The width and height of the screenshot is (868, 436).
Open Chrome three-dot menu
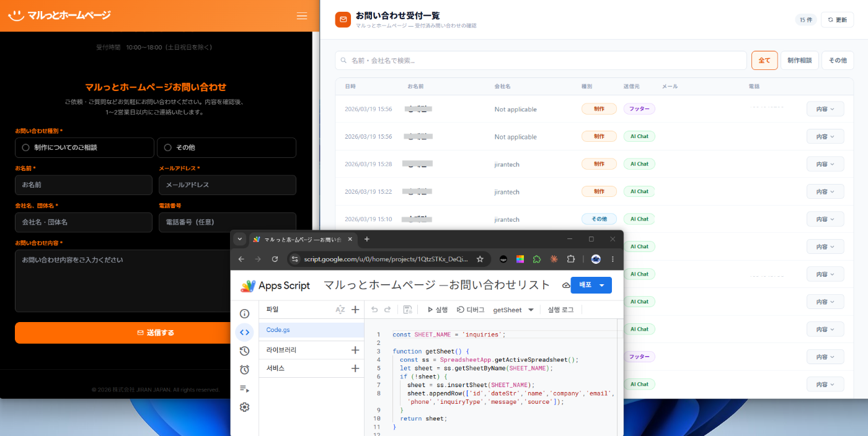coord(613,259)
